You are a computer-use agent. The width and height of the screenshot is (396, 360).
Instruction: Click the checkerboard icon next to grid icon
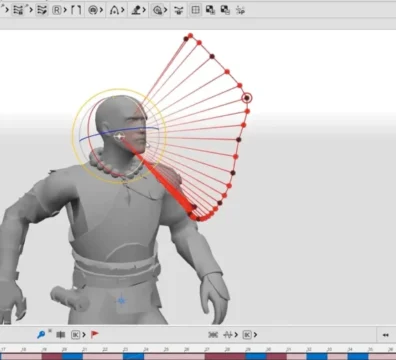tap(210, 10)
